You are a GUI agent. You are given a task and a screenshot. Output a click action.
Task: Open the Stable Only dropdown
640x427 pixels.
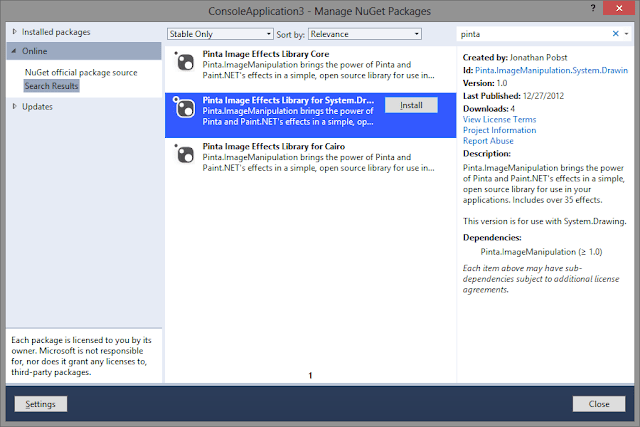tap(220, 34)
